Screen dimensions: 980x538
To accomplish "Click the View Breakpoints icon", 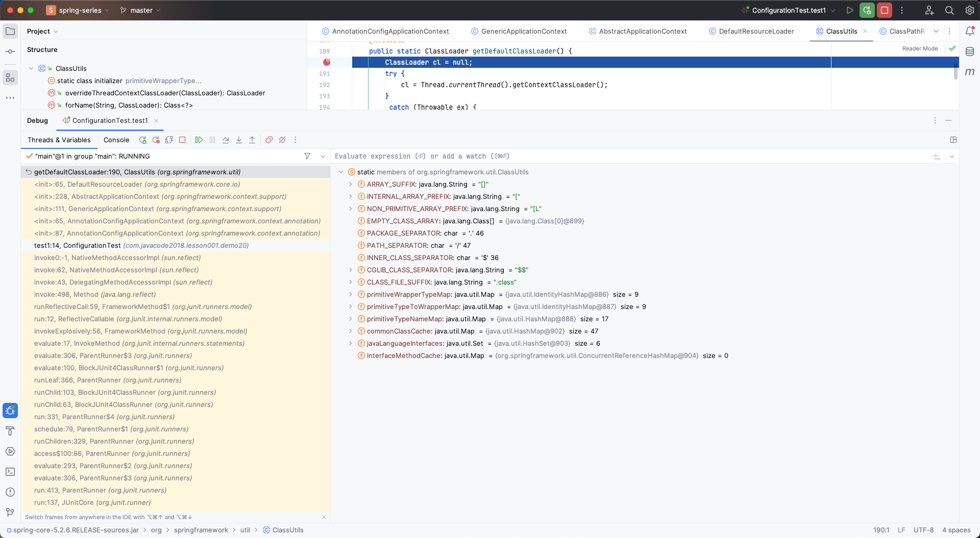I will click(269, 140).
